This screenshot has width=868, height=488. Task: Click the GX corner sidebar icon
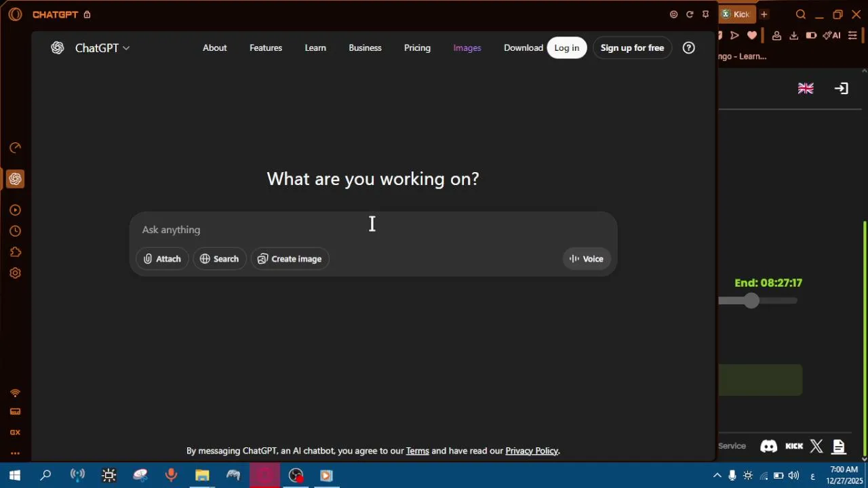point(15,432)
